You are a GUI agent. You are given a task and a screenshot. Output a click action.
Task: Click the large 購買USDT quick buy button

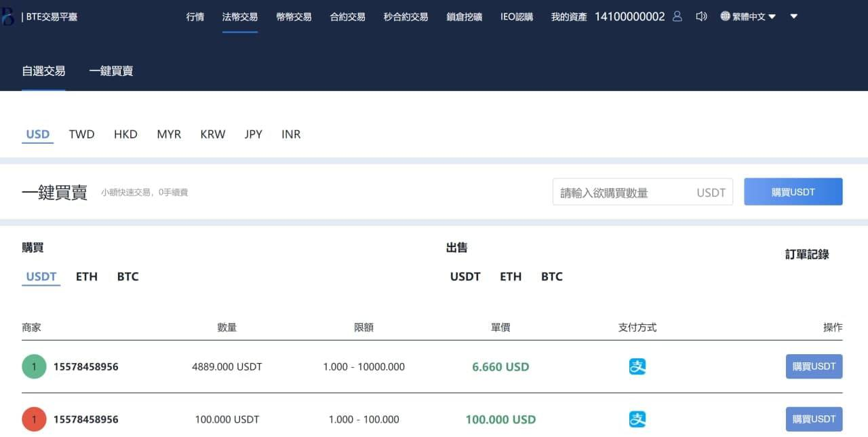[x=793, y=192]
